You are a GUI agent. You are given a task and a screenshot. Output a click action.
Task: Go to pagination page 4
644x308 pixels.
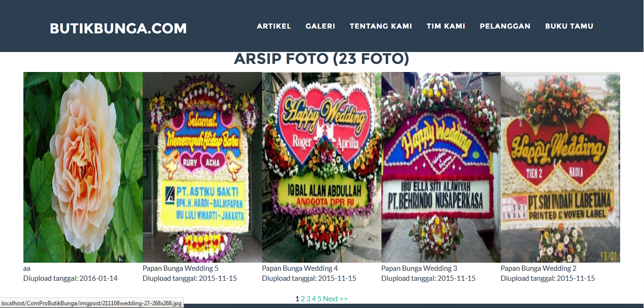[x=314, y=299]
